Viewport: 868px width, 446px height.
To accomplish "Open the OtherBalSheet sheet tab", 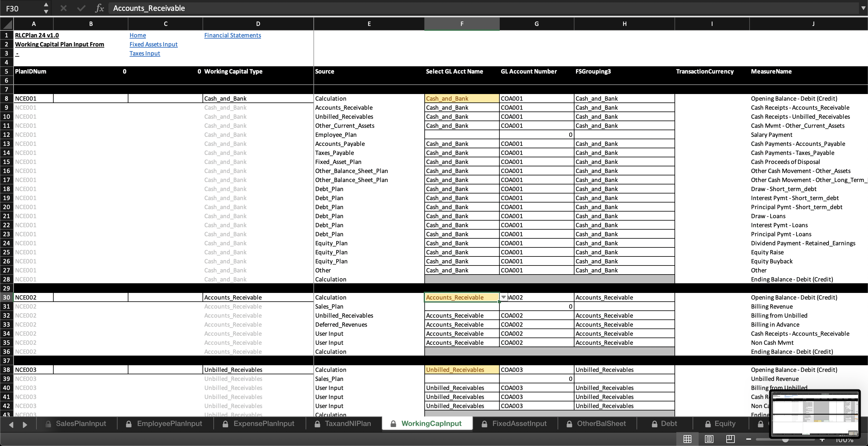I will (x=597, y=423).
